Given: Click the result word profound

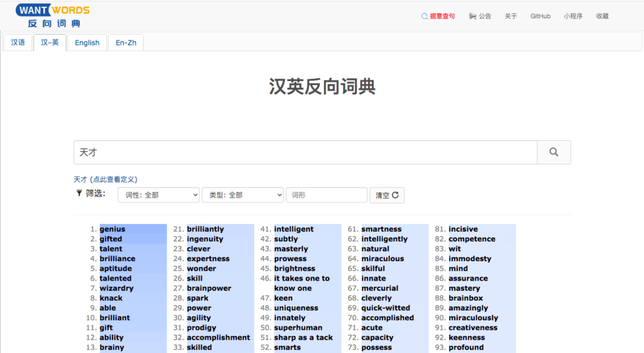Looking at the screenshot, I should [x=466, y=347].
